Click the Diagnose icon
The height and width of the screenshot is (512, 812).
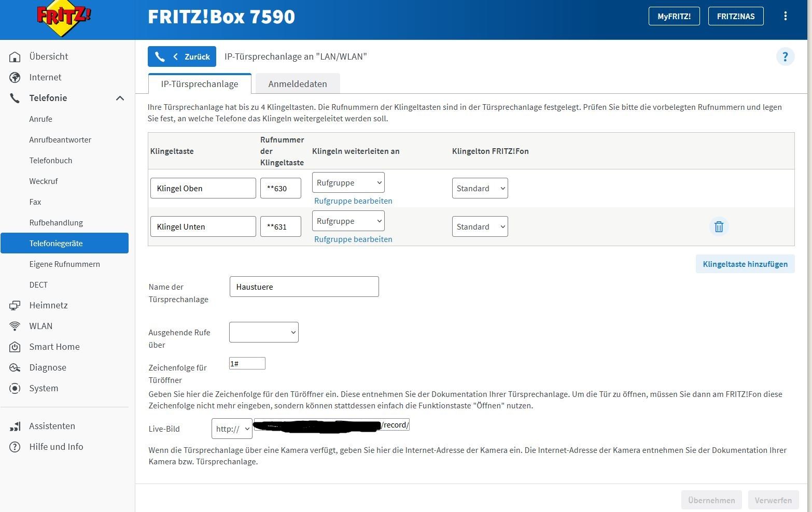pos(15,367)
